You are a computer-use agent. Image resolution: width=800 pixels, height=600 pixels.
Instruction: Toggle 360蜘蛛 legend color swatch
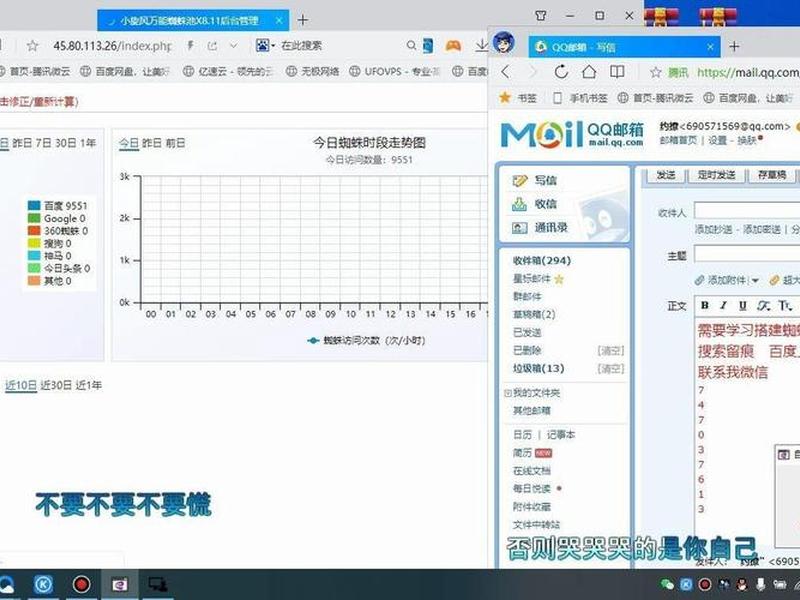tap(34, 231)
